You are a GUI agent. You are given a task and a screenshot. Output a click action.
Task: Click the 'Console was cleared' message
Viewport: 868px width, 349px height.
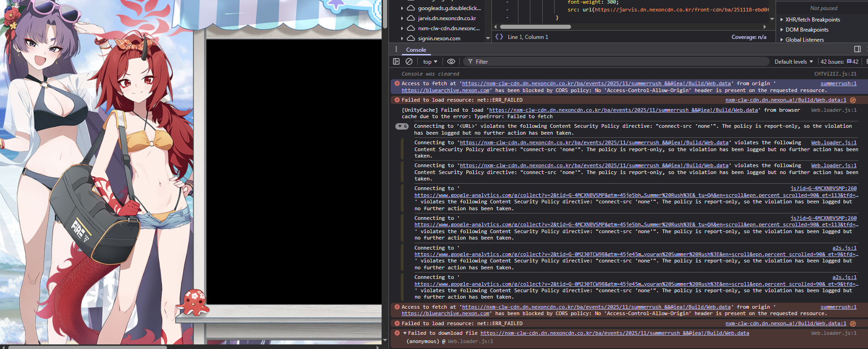(430, 74)
